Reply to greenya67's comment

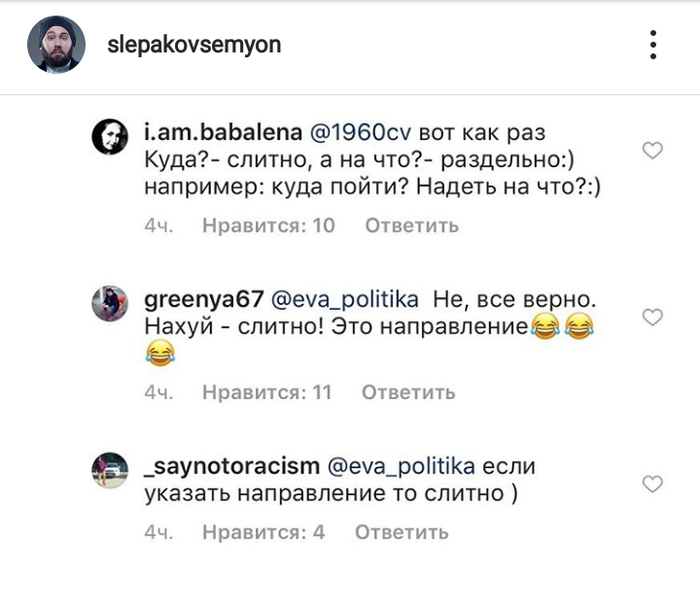(409, 392)
